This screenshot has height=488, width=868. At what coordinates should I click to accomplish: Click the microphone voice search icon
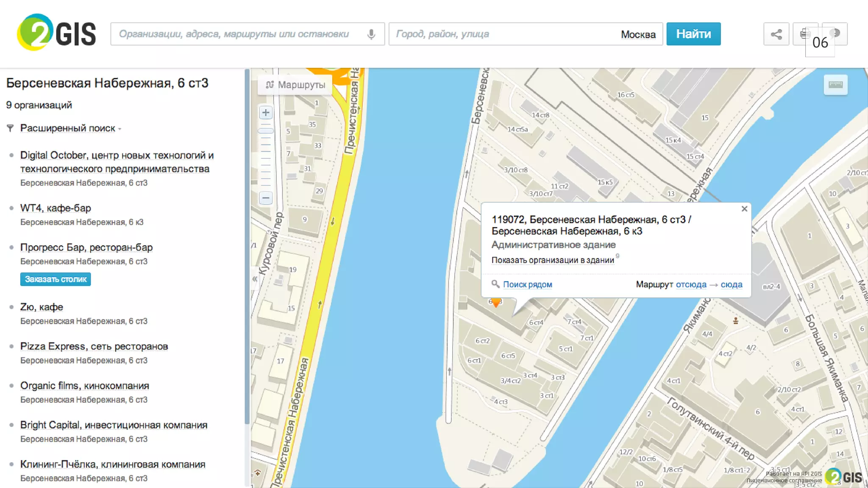[371, 34]
